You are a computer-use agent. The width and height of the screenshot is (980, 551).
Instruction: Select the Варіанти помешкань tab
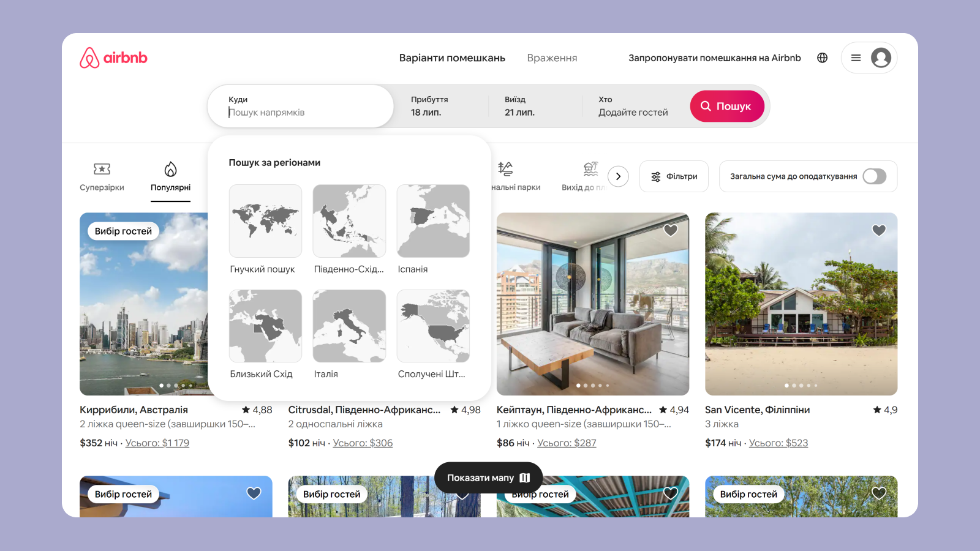coord(452,58)
